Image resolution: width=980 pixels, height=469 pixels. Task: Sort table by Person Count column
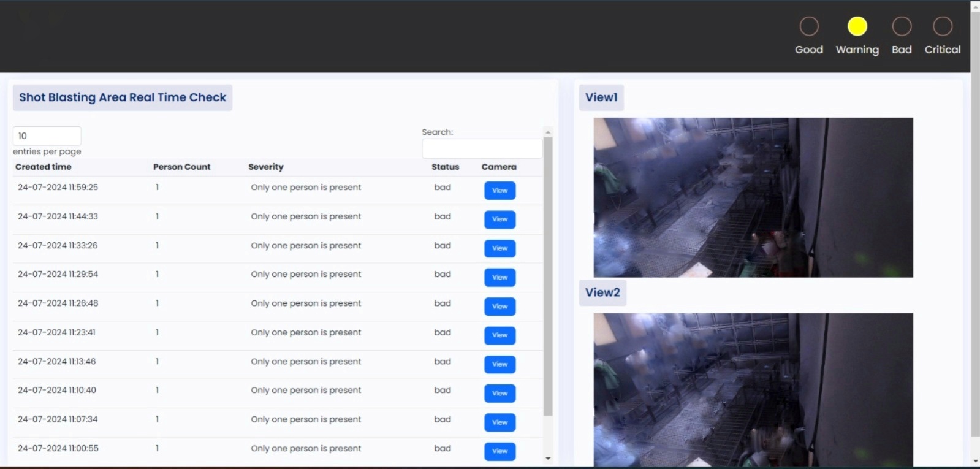click(x=181, y=167)
